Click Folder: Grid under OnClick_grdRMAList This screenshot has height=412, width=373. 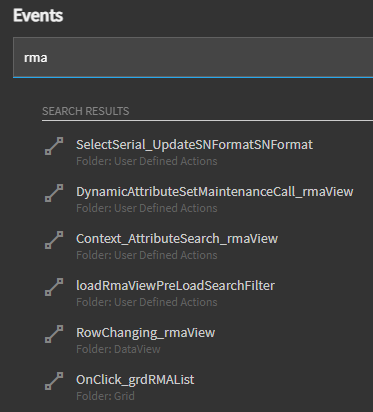coord(105,396)
